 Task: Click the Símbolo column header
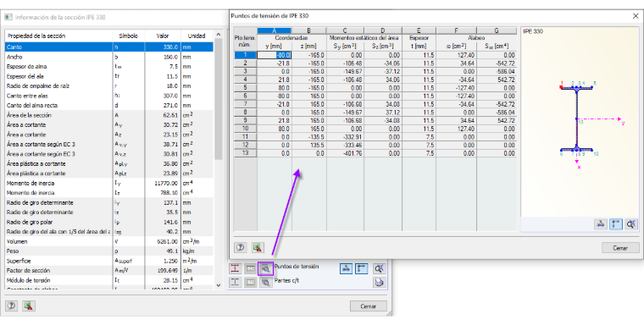coord(129,36)
